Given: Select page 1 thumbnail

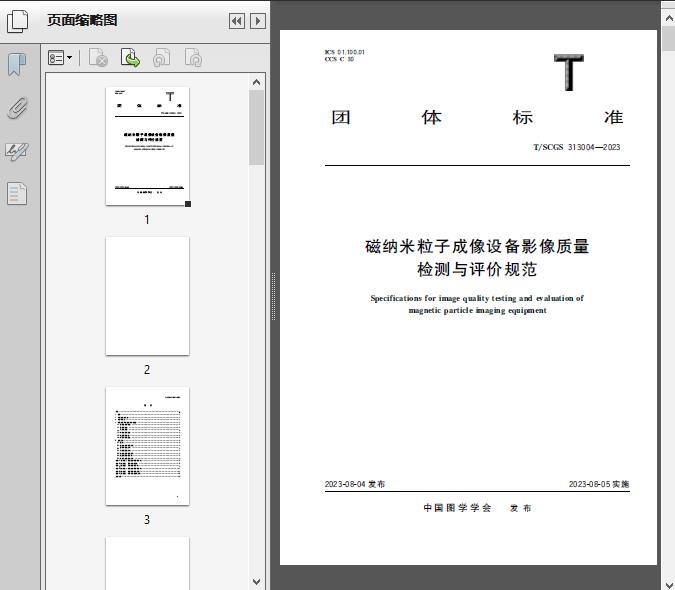Looking at the screenshot, I should (147, 146).
